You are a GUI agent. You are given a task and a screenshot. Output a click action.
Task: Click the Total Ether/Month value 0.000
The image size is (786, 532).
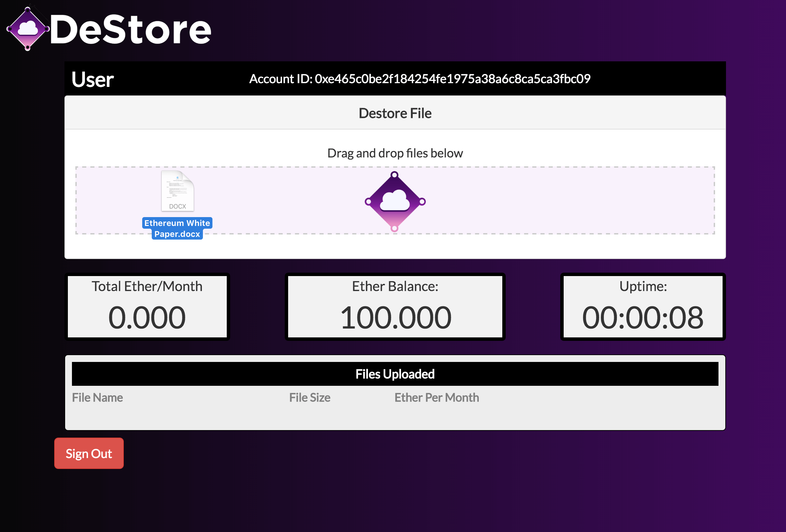pos(147,317)
